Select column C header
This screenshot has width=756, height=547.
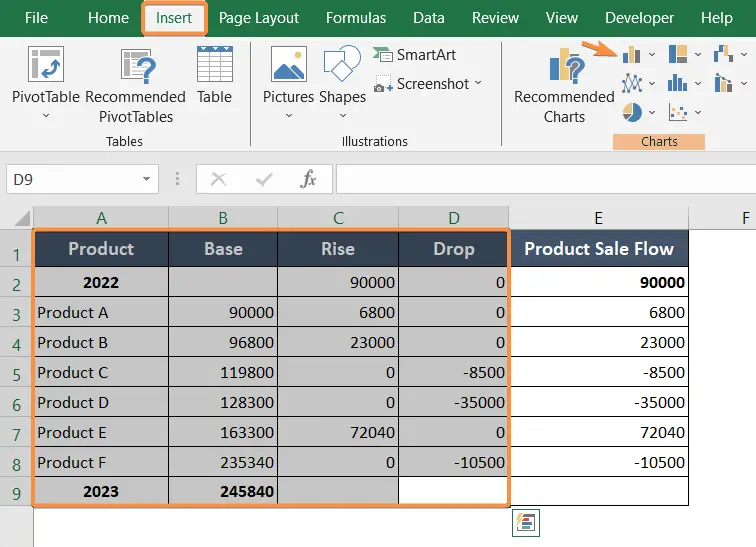click(x=338, y=218)
